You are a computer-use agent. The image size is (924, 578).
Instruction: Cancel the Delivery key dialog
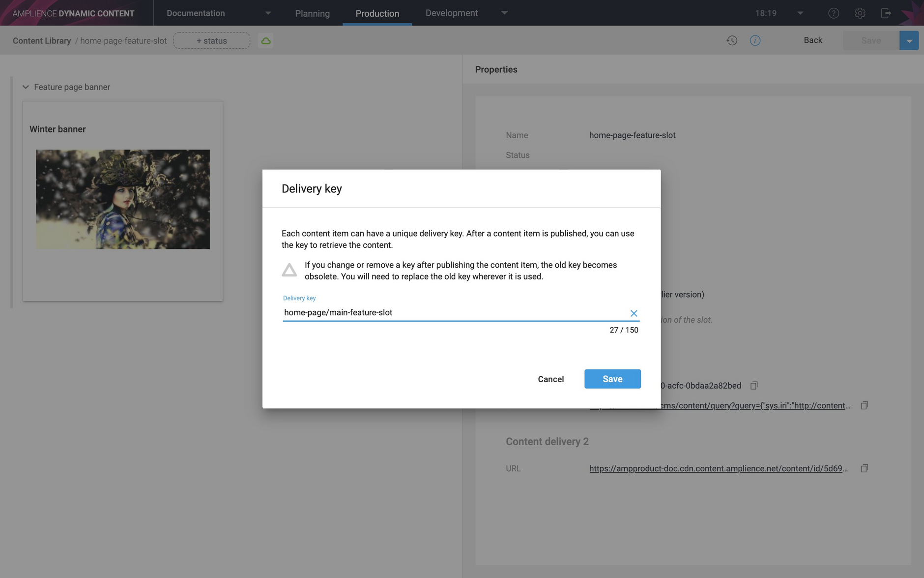pos(551,379)
